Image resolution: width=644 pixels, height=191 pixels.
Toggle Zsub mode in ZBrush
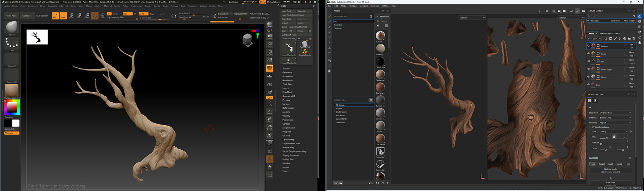click(x=152, y=14)
